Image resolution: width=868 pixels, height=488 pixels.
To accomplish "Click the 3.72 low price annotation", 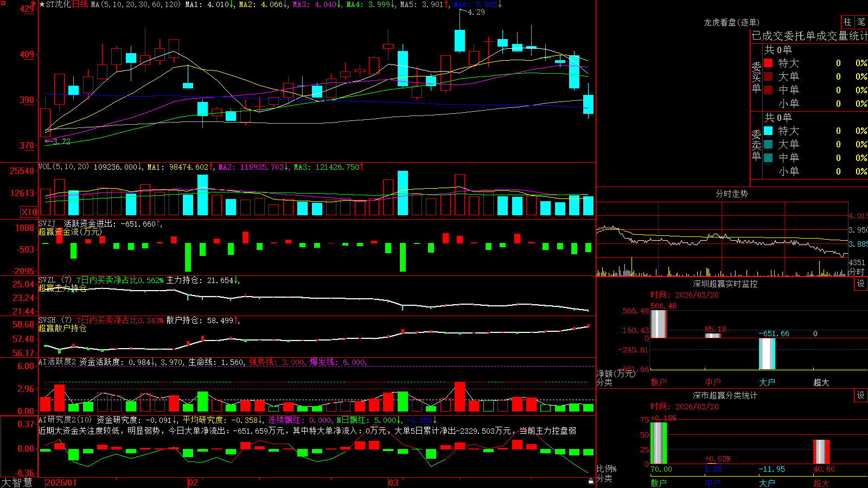I will pos(62,141).
